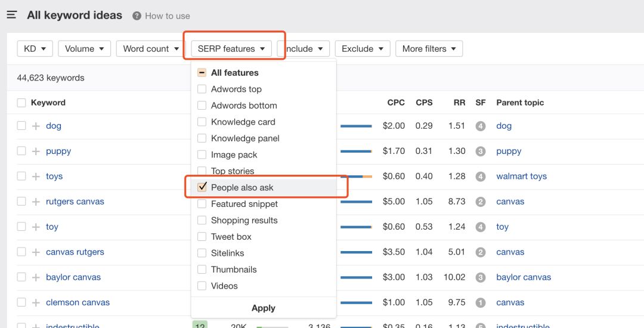Uncheck the People also ask checkbox
The height and width of the screenshot is (328, 644).
tap(202, 187)
